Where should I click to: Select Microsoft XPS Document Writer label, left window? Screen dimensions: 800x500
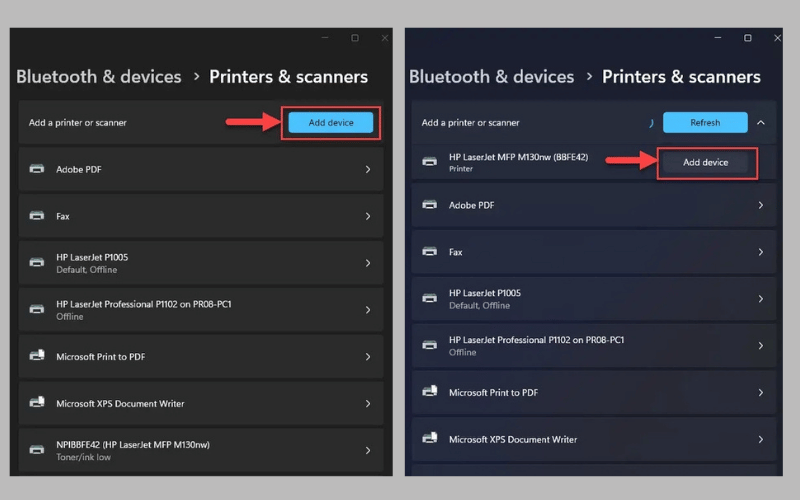click(120, 404)
